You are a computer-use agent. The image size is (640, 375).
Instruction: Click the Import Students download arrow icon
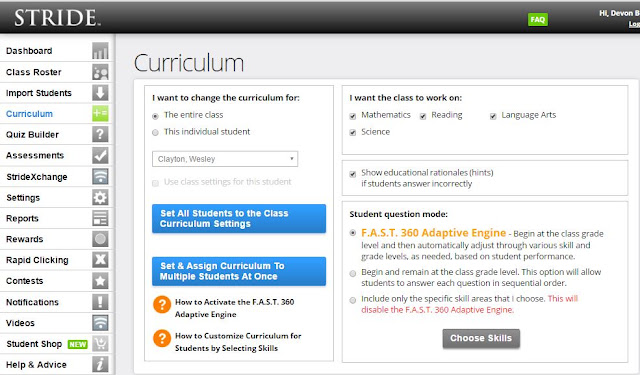100,93
